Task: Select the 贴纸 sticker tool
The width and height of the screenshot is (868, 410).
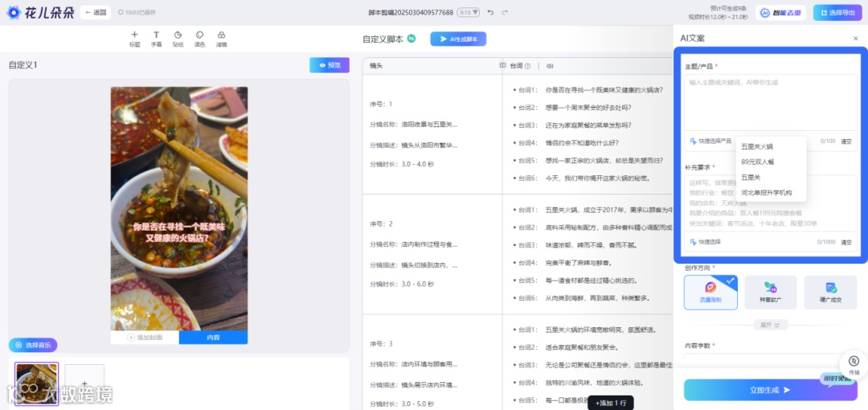Action: 178,39
